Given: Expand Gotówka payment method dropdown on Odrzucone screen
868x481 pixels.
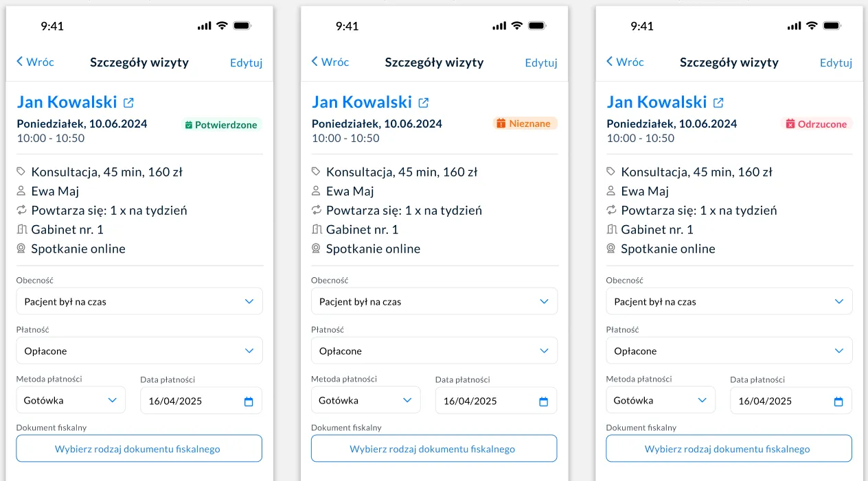Looking at the screenshot, I should coord(660,400).
